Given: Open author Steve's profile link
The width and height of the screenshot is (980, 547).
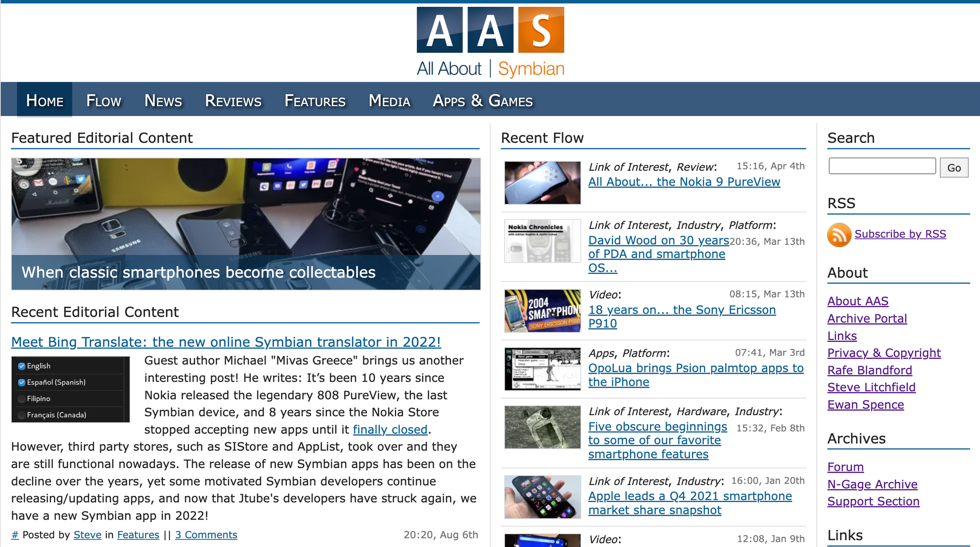Looking at the screenshot, I should [x=87, y=535].
